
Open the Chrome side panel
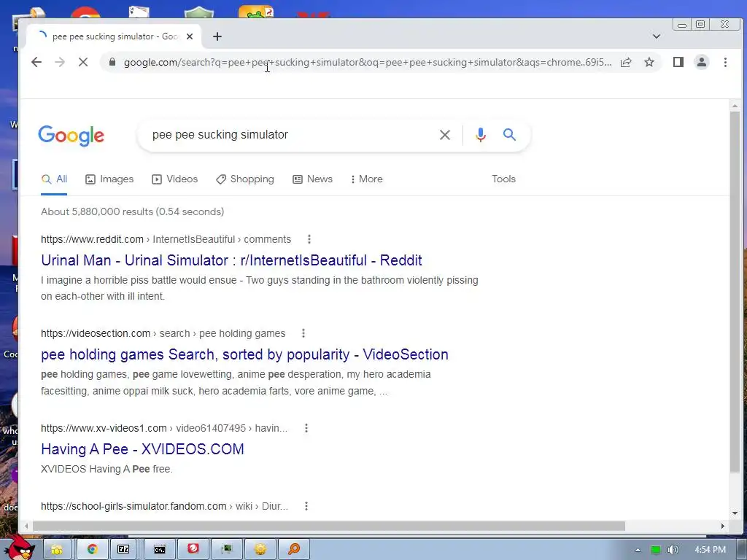click(x=678, y=63)
